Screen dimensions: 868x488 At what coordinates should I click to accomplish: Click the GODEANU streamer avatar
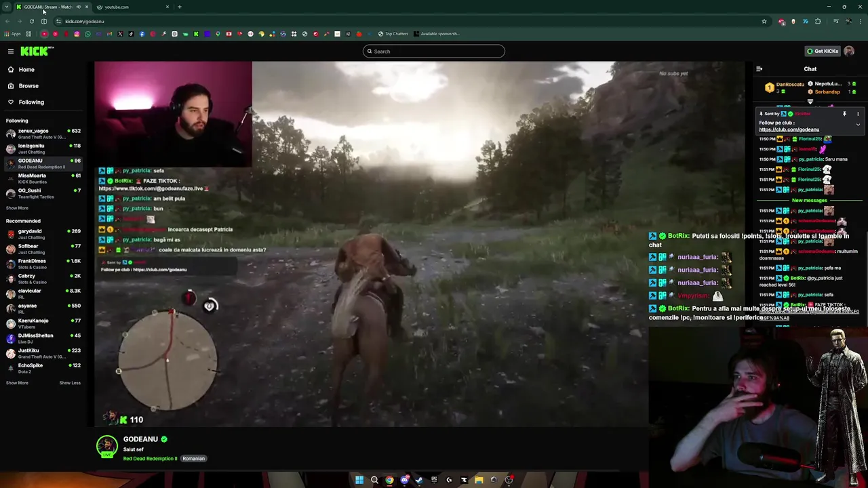tap(106, 446)
